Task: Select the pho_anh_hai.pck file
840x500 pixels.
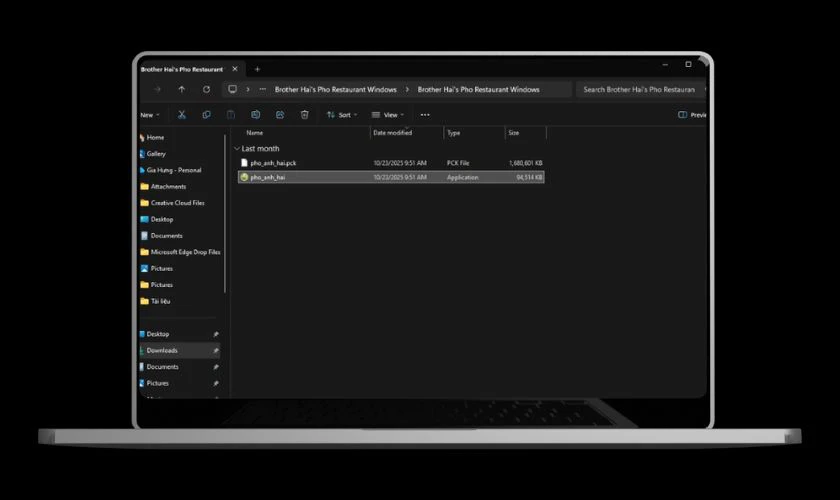Action: 273,162
